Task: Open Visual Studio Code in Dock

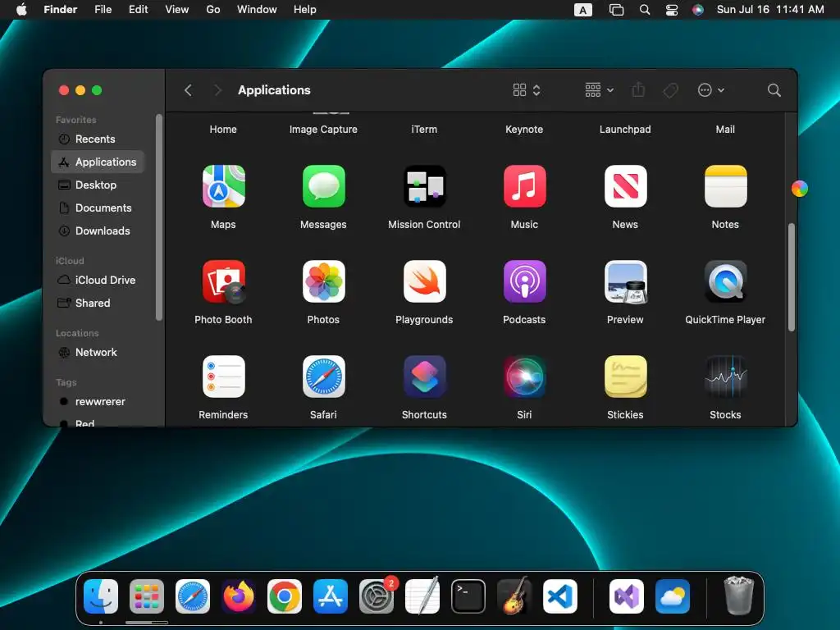Action: pos(559,596)
